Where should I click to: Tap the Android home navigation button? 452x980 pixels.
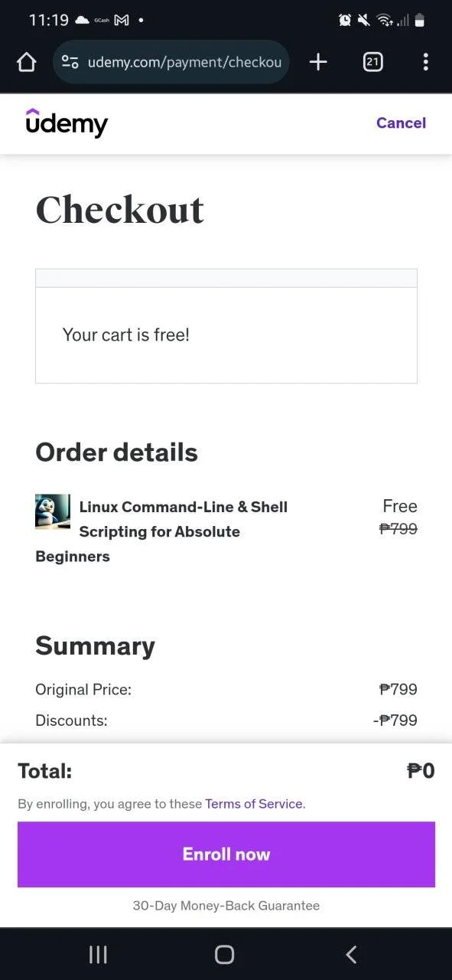pyautogui.click(x=224, y=954)
